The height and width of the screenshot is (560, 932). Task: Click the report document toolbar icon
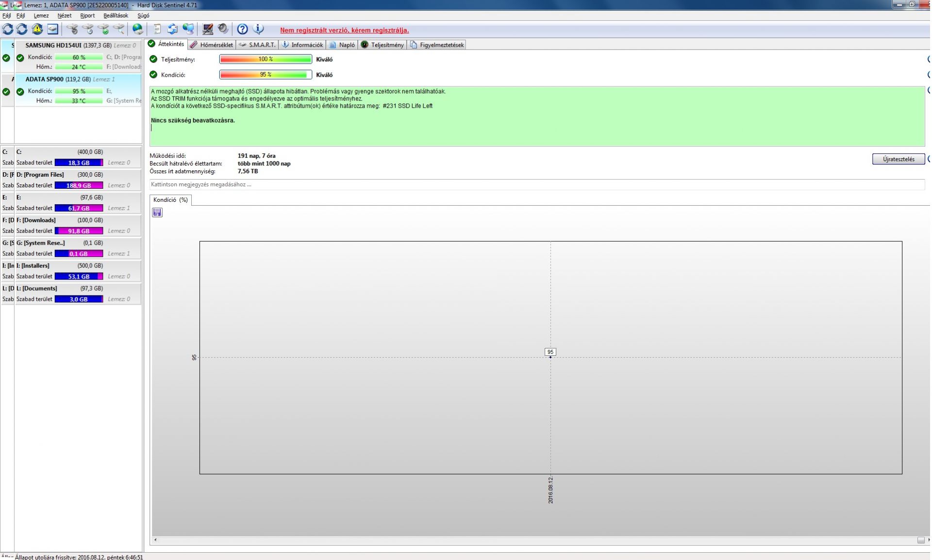[x=157, y=29]
